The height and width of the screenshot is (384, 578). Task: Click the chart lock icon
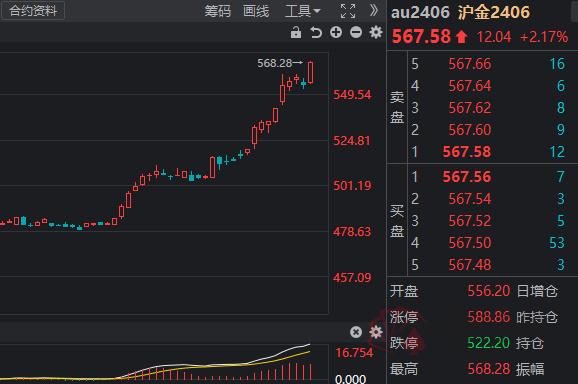point(296,32)
